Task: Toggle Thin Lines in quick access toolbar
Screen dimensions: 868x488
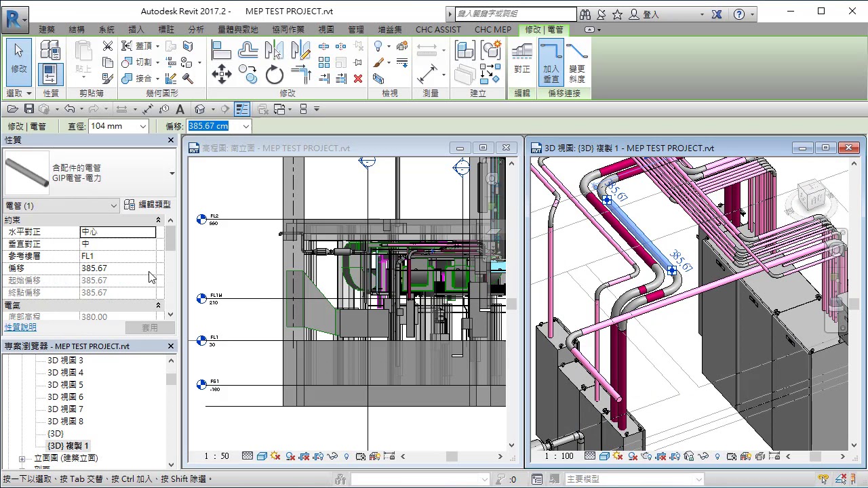Action: pyautogui.click(x=242, y=109)
